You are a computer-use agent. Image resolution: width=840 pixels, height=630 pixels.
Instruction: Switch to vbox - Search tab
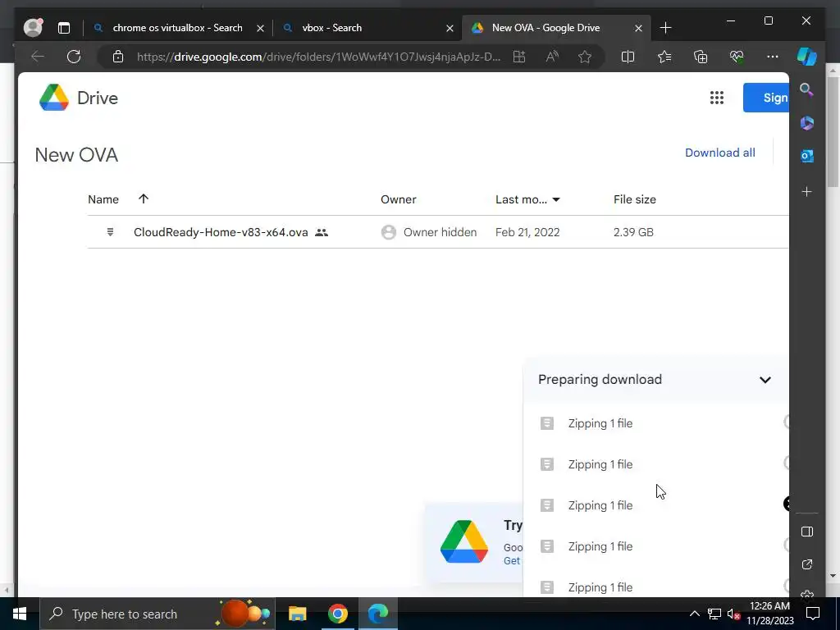coord(332,28)
